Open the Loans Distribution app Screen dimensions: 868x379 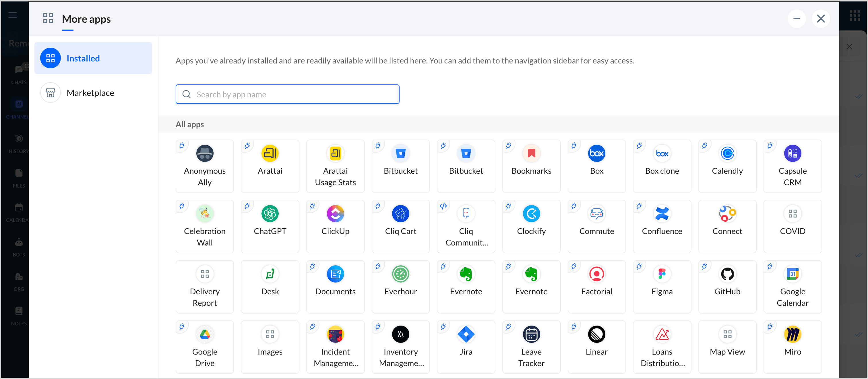pyautogui.click(x=662, y=347)
